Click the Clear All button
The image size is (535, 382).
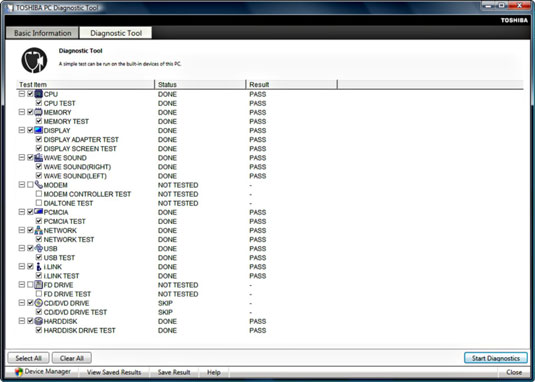[x=72, y=358]
